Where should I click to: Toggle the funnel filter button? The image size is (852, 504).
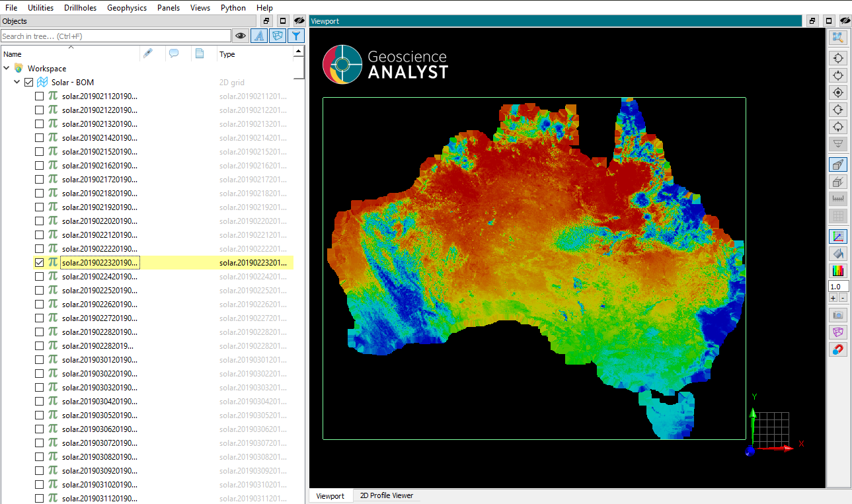click(x=296, y=36)
